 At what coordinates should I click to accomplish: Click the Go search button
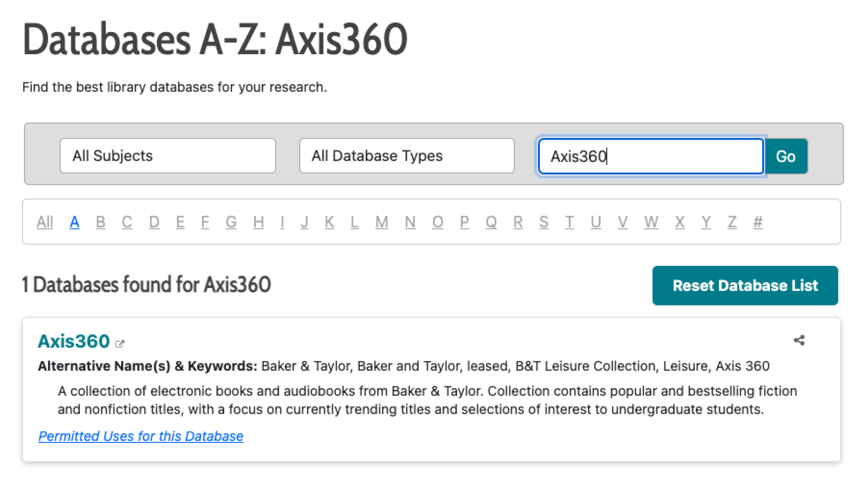786,156
